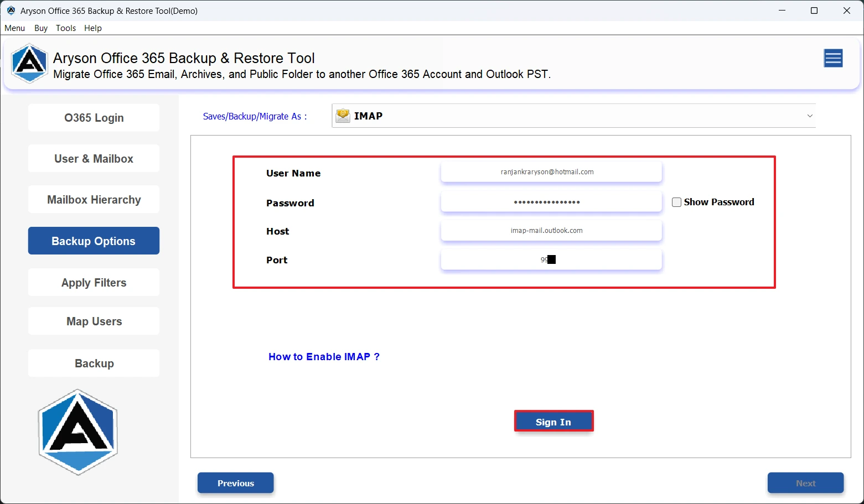Enable the Show Password checkbox
The height and width of the screenshot is (504, 864).
[x=676, y=202]
